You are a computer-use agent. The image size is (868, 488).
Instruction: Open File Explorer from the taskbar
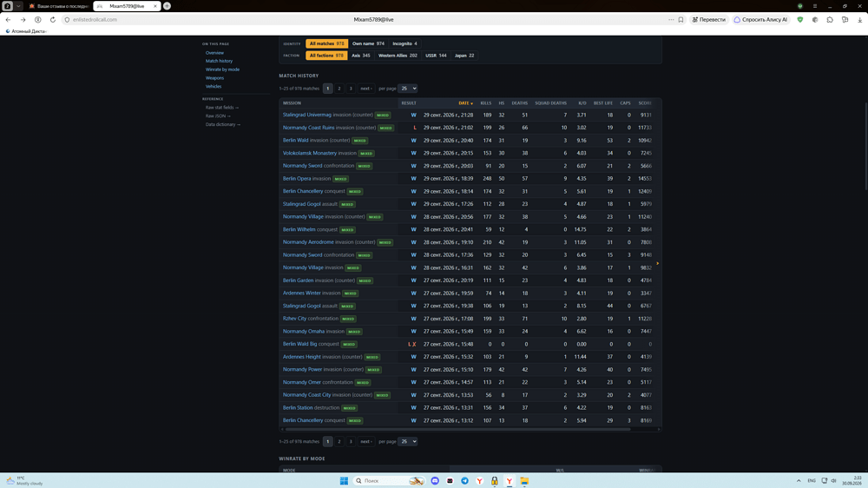[x=524, y=481]
